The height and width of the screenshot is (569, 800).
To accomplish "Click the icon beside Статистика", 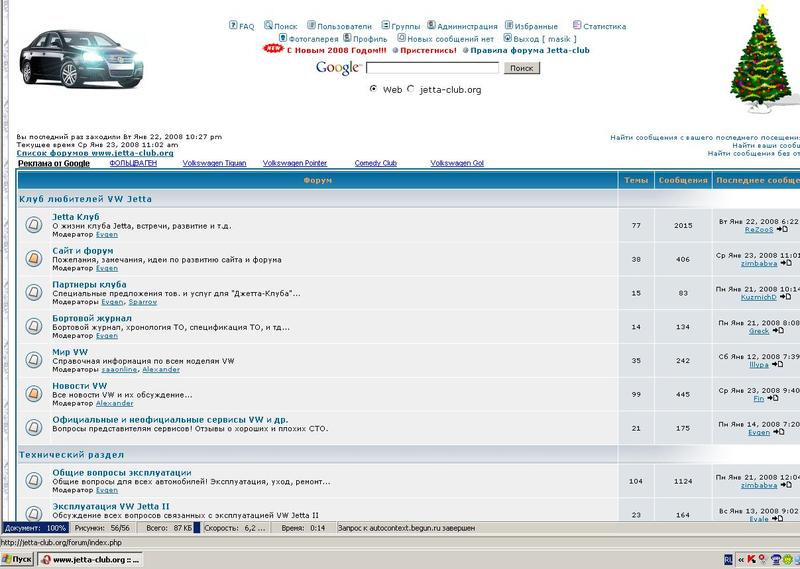I will 577,25.
